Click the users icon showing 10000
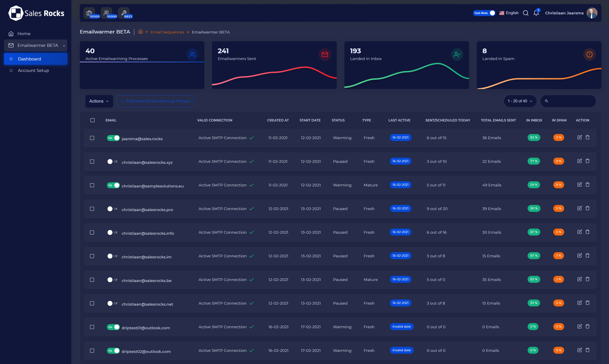This screenshot has width=609, height=364. [x=107, y=13]
